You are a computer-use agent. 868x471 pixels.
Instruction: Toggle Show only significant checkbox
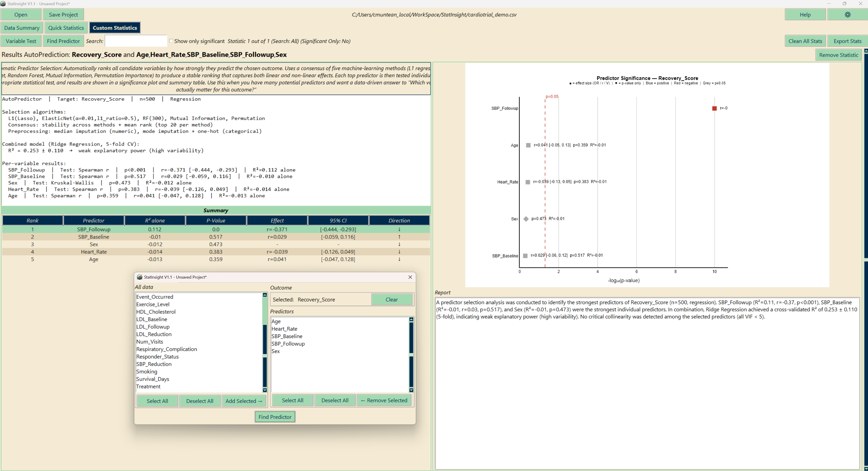(x=171, y=41)
